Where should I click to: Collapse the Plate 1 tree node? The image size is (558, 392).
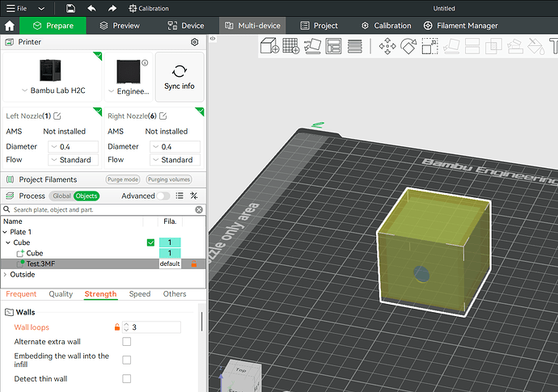point(5,232)
